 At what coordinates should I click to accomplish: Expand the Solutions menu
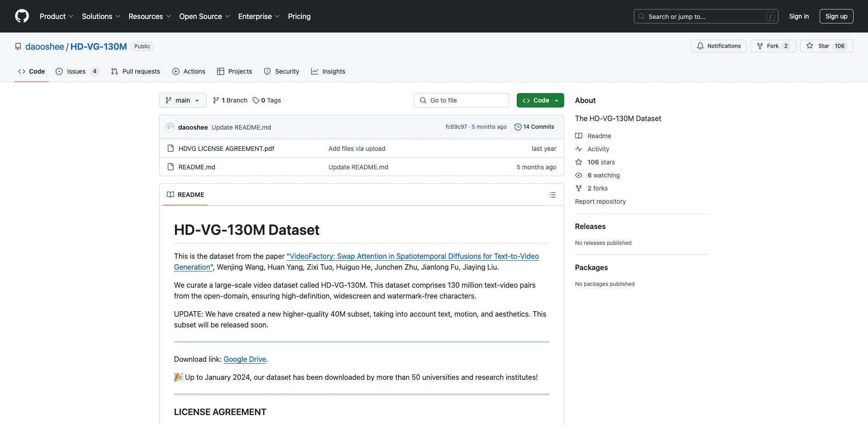pyautogui.click(x=101, y=16)
